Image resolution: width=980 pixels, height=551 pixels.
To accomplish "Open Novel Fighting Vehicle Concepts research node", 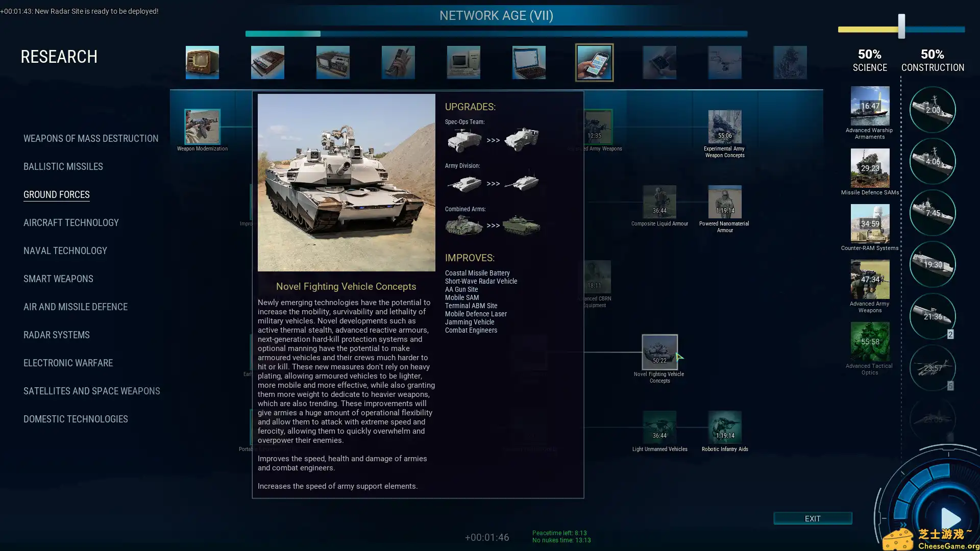I will 659,352.
